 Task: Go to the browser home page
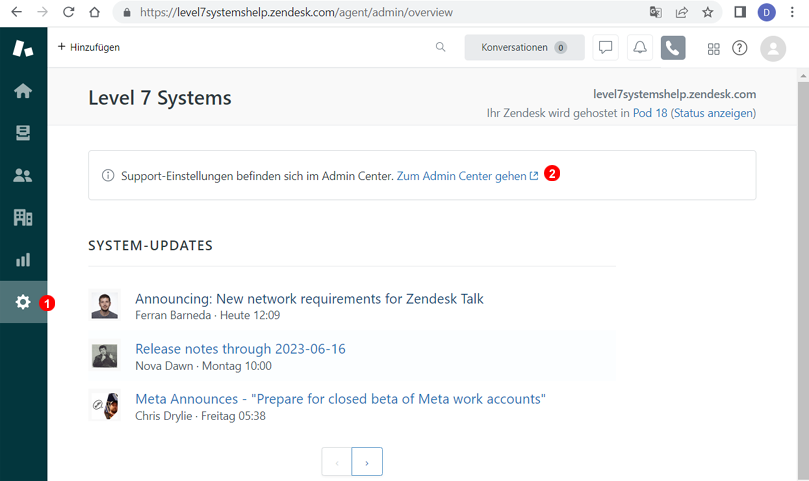coord(94,12)
